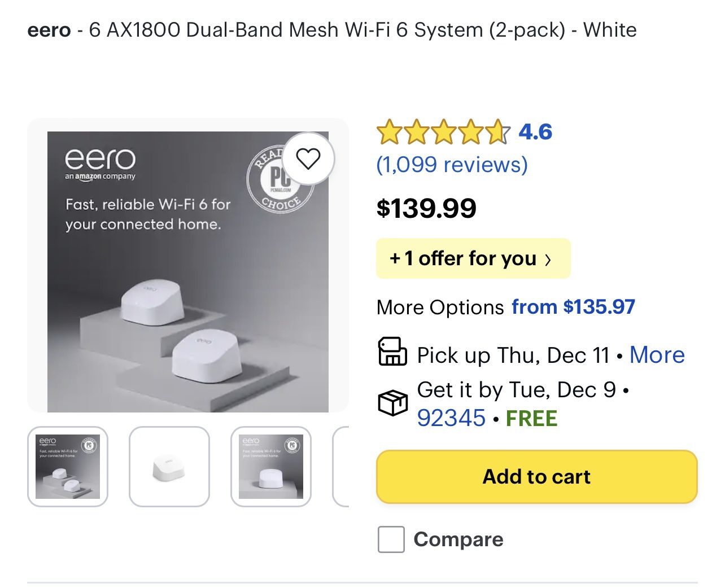This screenshot has width=725, height=588.
Task: Click zip code 92345 to change delivery location
Action: (x=451, y=418)
